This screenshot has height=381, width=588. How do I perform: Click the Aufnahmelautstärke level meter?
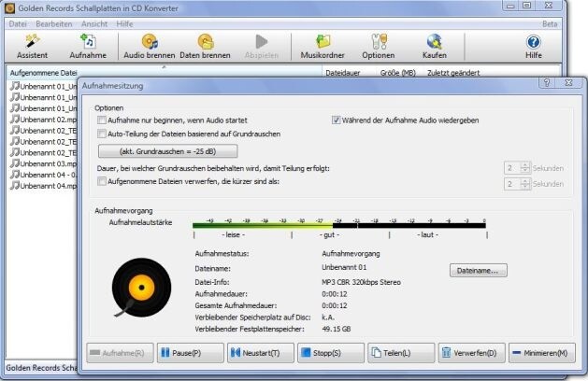click(x=339, y=225)
